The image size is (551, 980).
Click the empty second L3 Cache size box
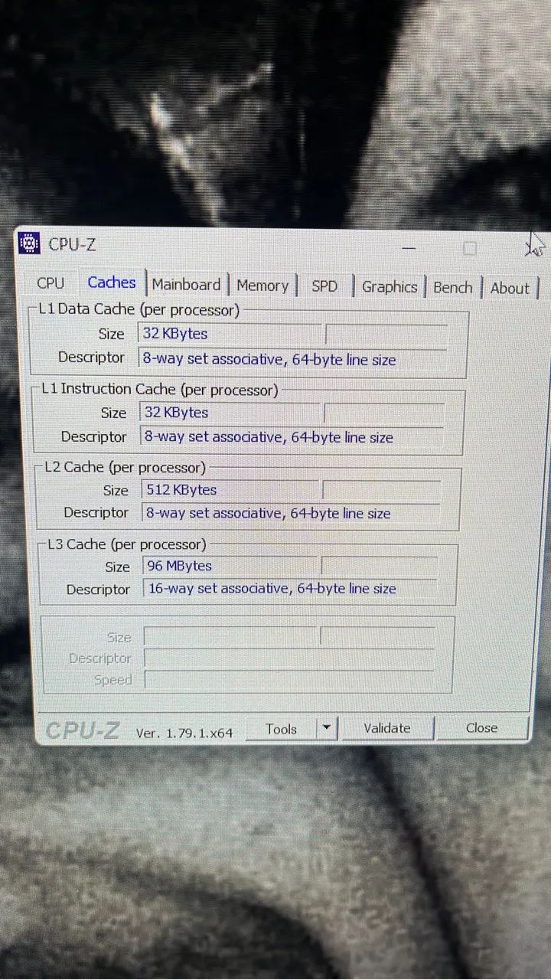[x=379, y=567]
